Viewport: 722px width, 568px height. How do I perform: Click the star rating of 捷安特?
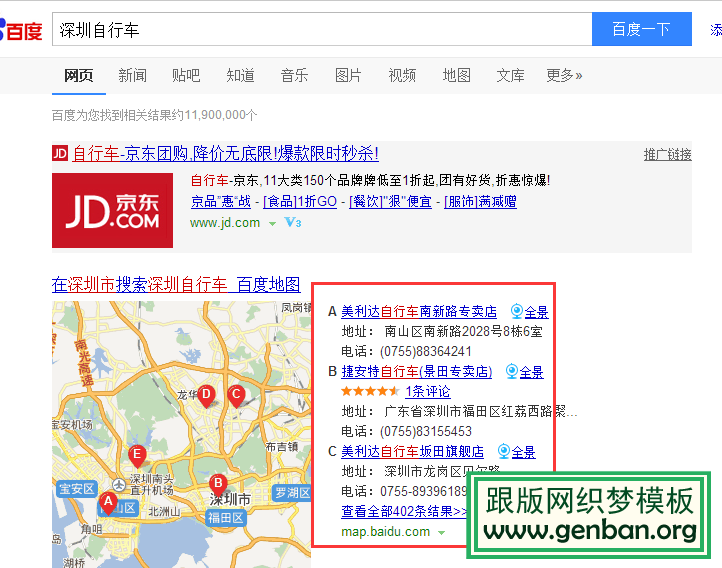coord(370,392)
